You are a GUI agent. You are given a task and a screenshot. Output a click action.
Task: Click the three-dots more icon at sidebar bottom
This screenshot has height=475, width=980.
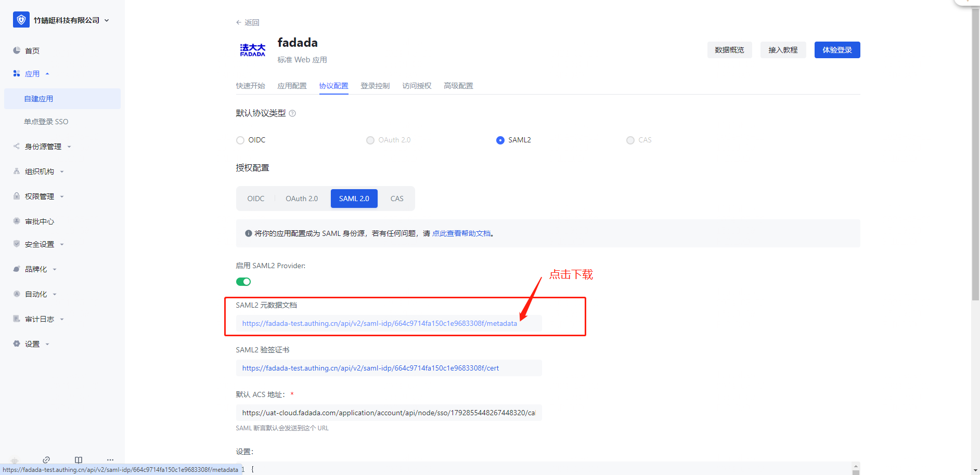point(110,460)
